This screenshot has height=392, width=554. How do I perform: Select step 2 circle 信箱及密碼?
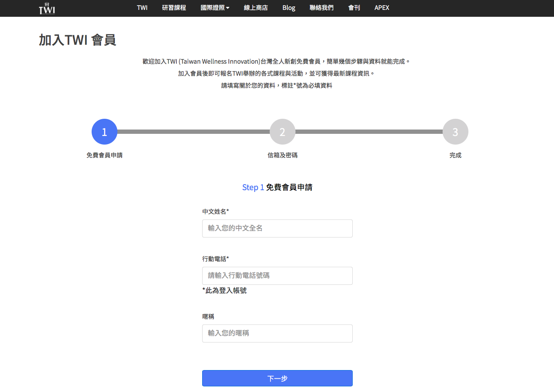[283, 132]
